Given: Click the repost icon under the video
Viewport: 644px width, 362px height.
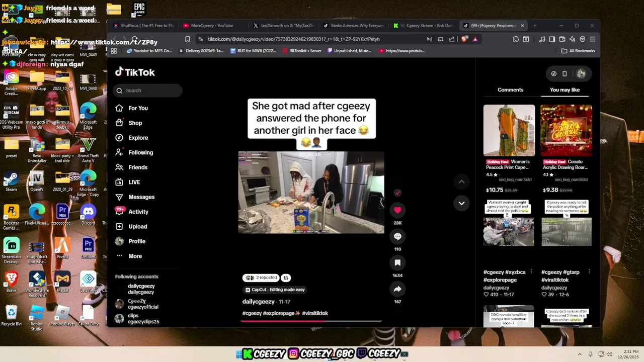Looking at the screenshot, I should coord(286,278).
